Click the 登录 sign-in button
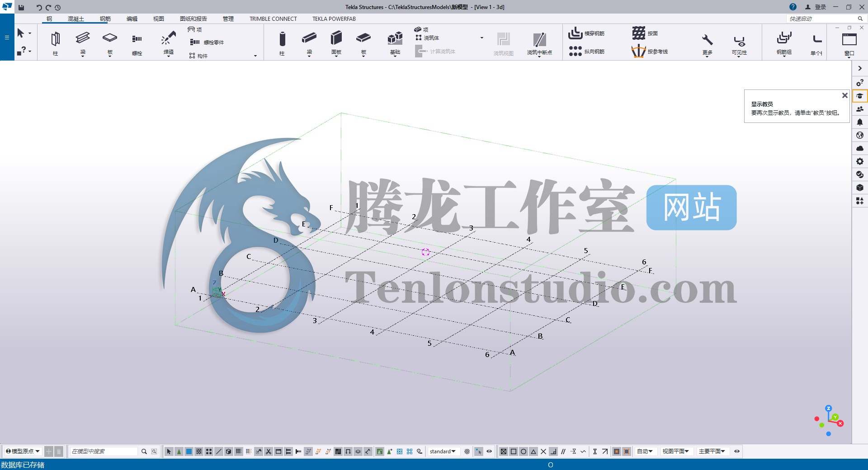868x470 pixels. [x=816, y=7]
